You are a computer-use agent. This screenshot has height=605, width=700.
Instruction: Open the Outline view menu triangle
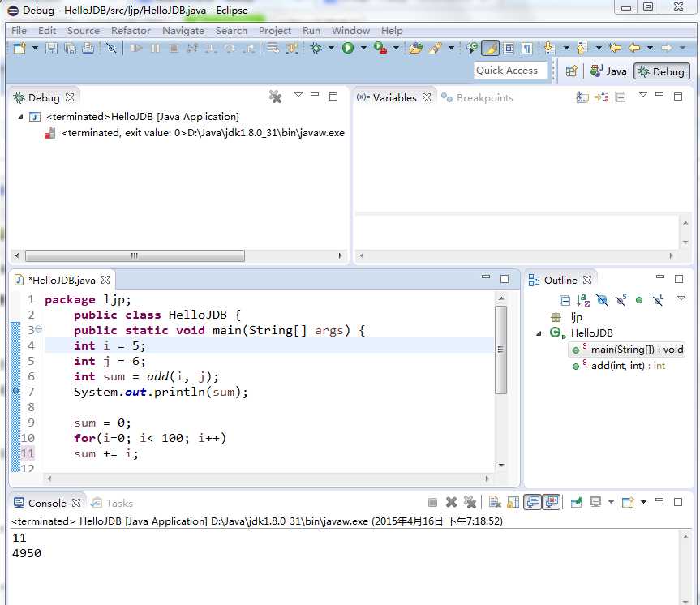click(x=681, y=298)
